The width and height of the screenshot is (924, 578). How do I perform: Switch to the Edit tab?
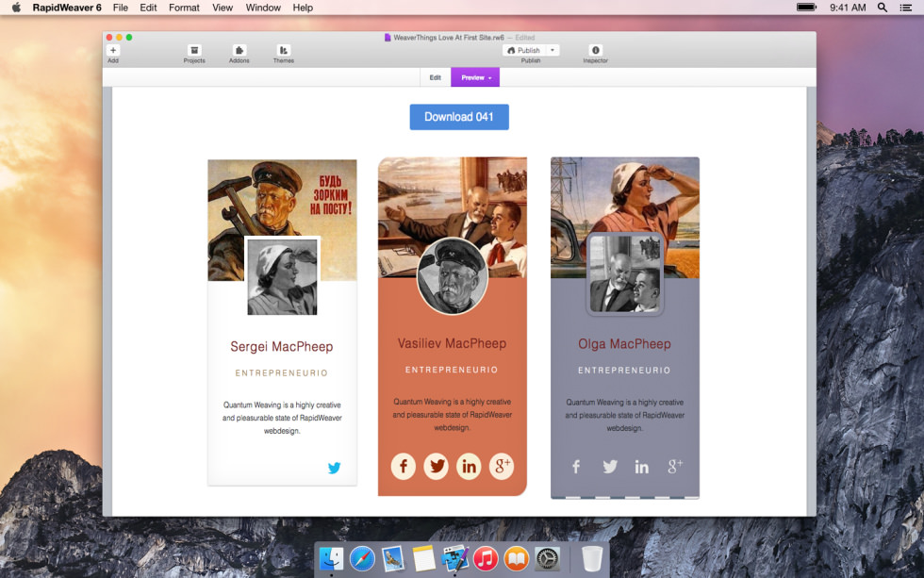click(435, 77)
